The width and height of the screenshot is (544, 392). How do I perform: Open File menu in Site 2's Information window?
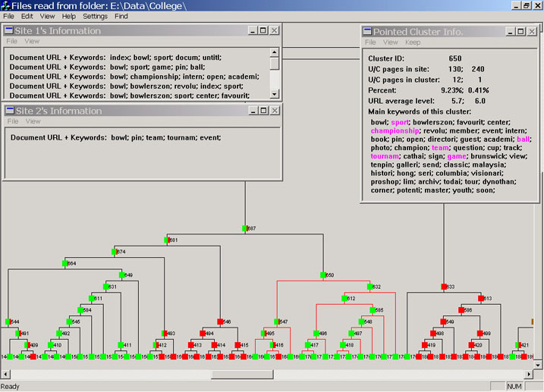coord(12,121)
